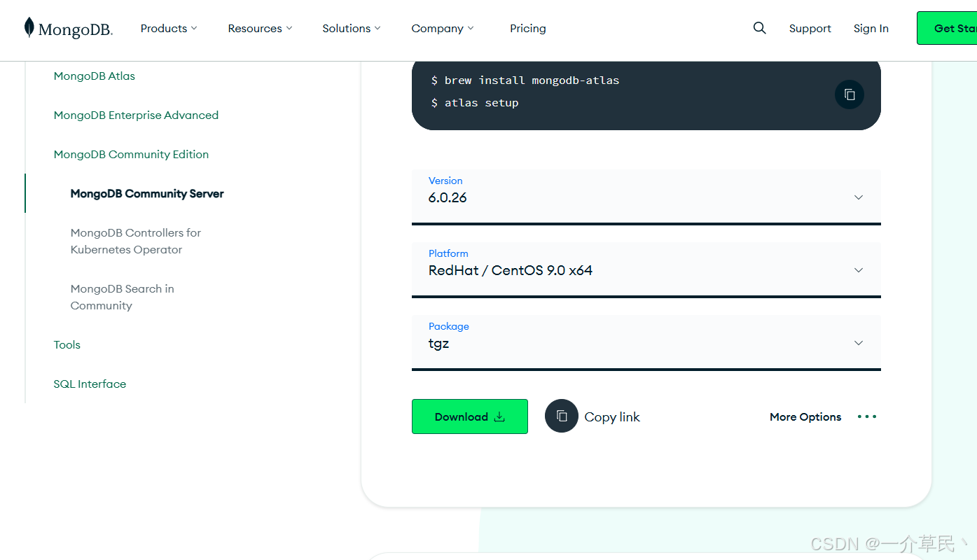The height and width of the screenshot is (560, 977).
Task: Expand the Company menu
Action: (x=443, y=28)
